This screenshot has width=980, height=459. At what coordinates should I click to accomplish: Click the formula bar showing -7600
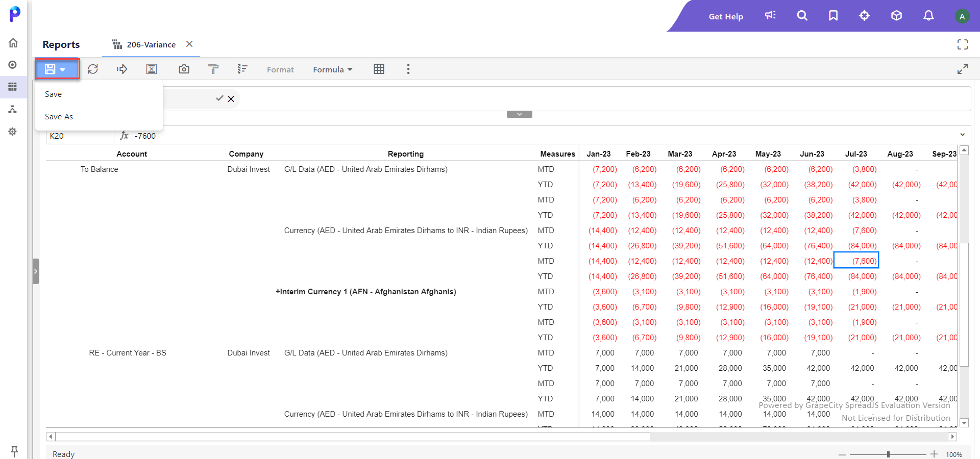click(544, 136)
